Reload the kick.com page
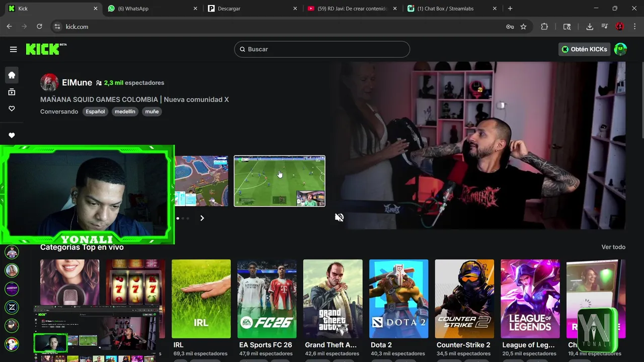The image size is (644, 362). coord(39,27)
